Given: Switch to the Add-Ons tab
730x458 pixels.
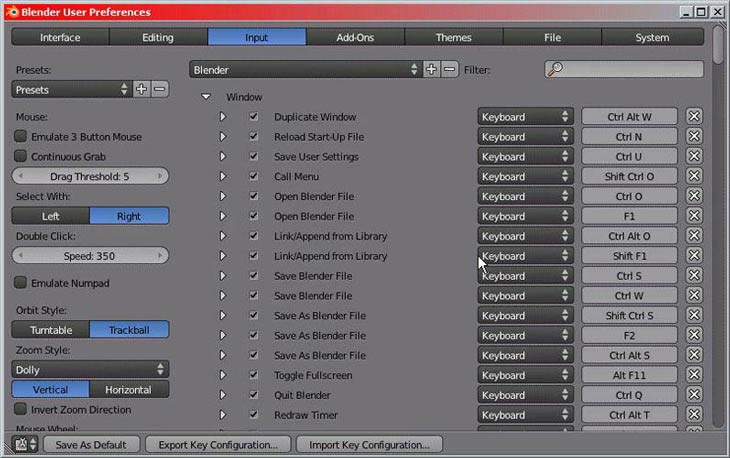Looking at the screenshot, I should click(356, 37).
